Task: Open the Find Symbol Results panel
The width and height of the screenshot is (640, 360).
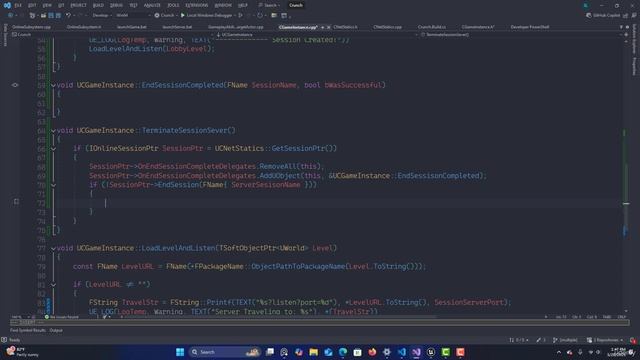Action: (28, 330)
